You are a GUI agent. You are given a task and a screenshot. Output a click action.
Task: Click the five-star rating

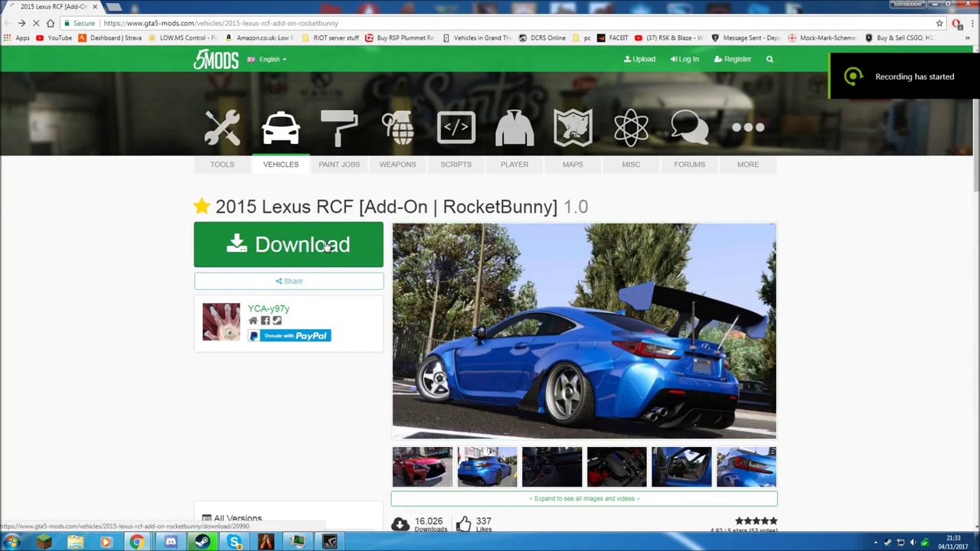coord(756,521)
